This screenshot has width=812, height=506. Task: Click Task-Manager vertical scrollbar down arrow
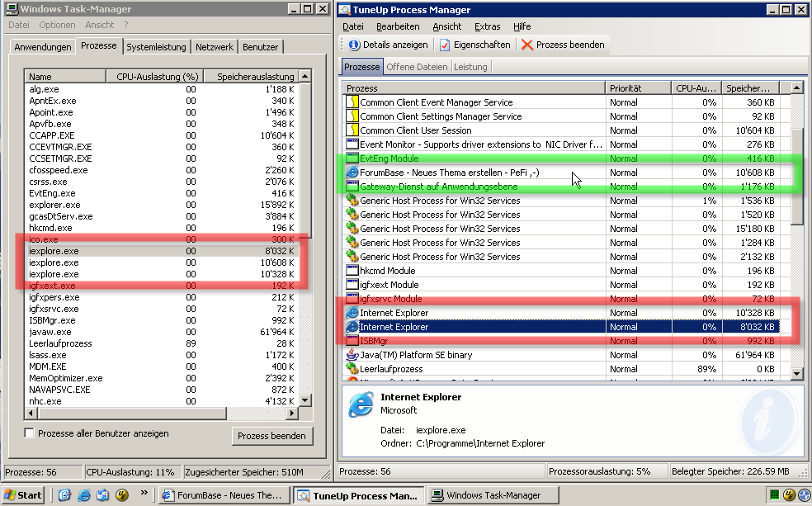click(x=305, y=400)
